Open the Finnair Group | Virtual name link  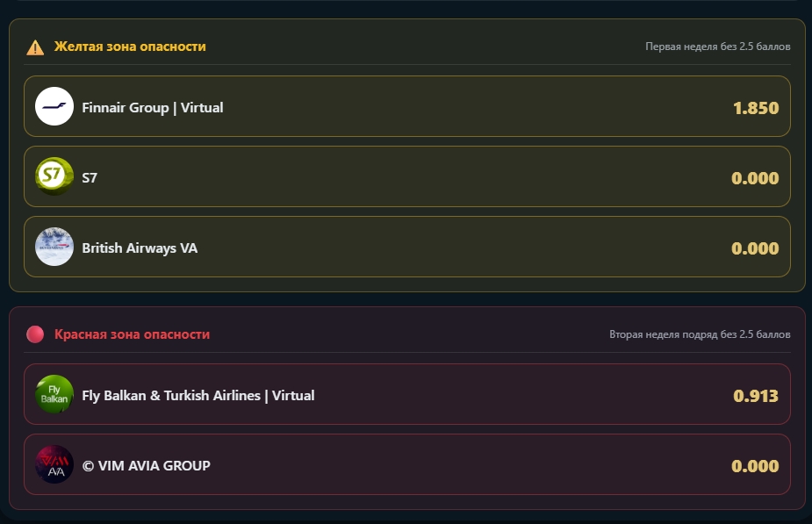(x=153, y=108)
